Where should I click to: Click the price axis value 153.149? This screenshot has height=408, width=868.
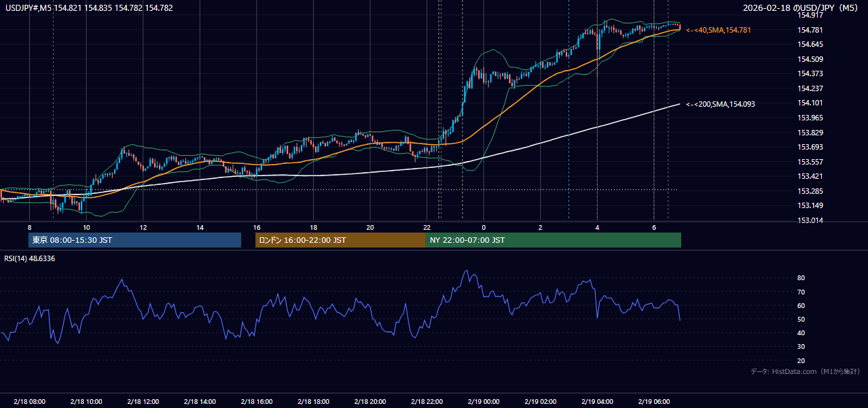coord(810,205)
